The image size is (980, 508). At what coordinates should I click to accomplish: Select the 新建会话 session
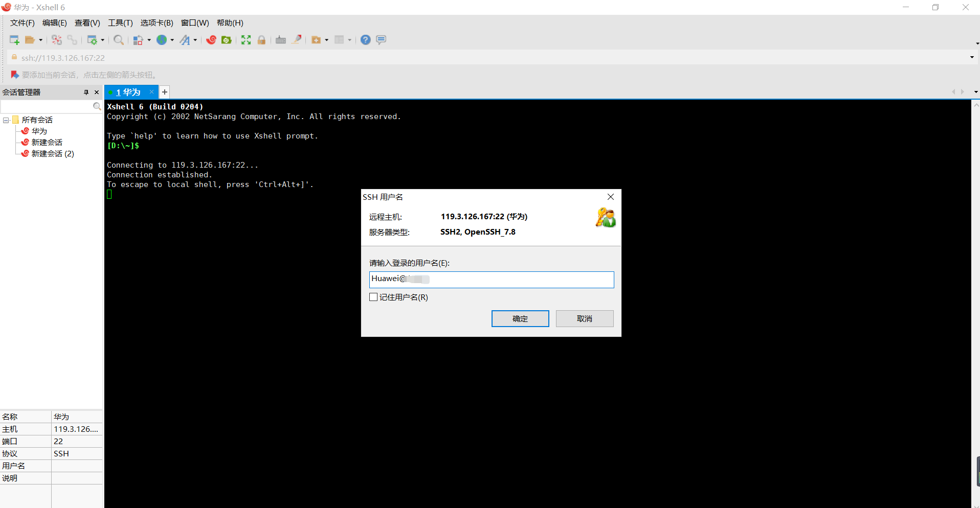(x=47, y=143)
